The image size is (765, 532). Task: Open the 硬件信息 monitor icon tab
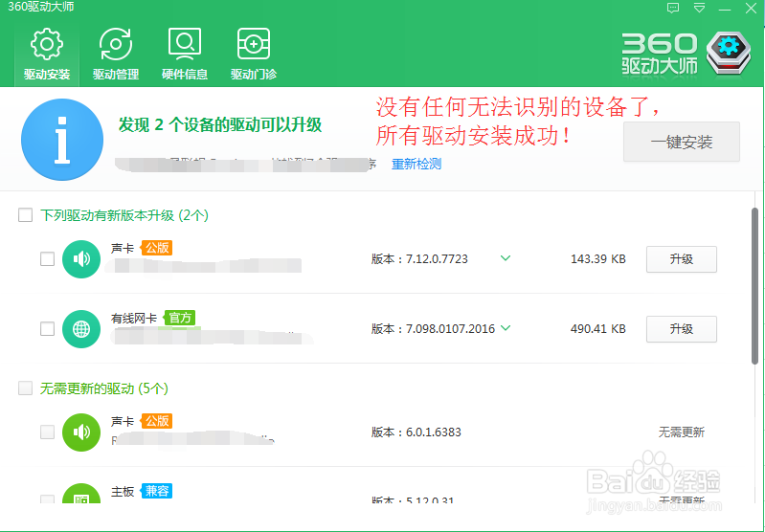coord(185,55)
